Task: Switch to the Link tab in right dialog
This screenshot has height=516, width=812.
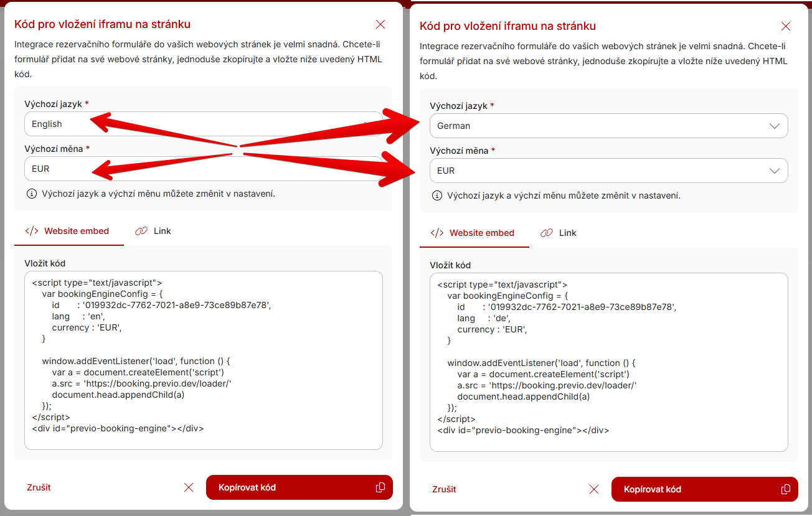Action: 559,233
